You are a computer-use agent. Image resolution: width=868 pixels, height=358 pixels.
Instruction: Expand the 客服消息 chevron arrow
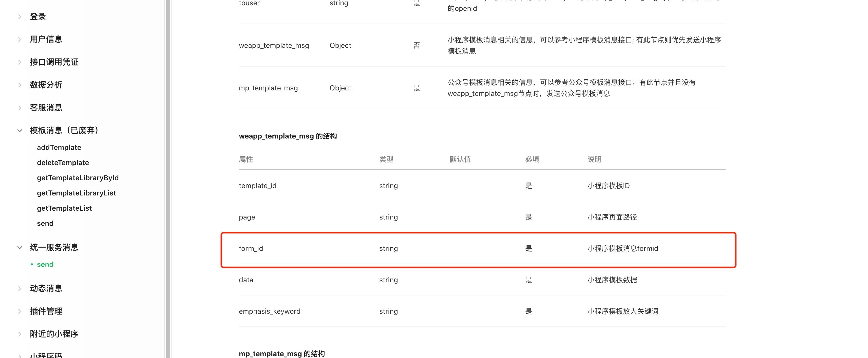[x=20, y=108]
